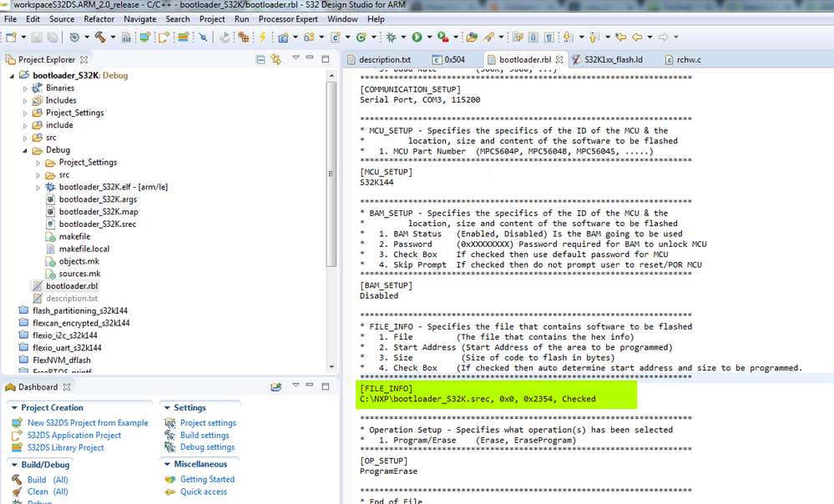Open the New wizard dropdown arrow

[23, 38]
